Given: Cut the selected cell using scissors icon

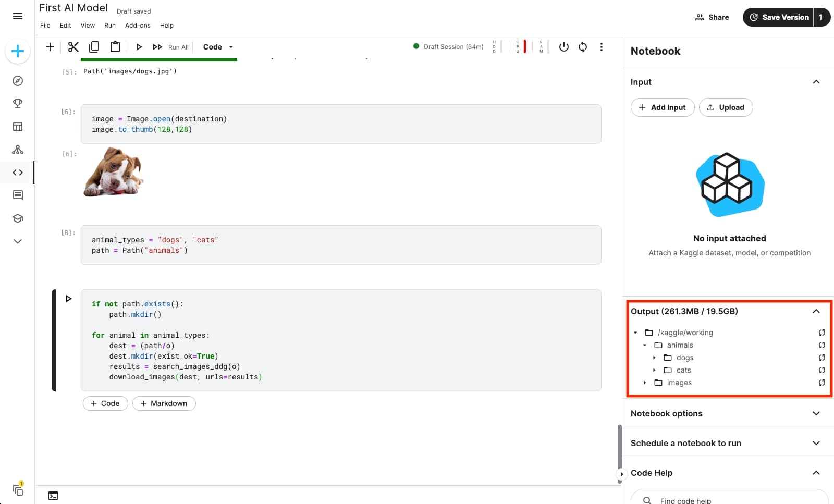Looking at the screenshot, I should pyautogui.click(x=73, y=46).
